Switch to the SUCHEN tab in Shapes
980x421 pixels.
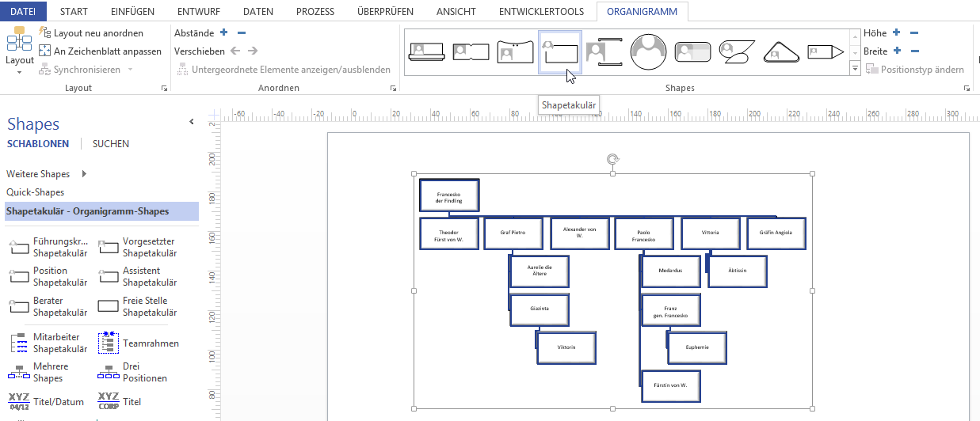(111, 144)
